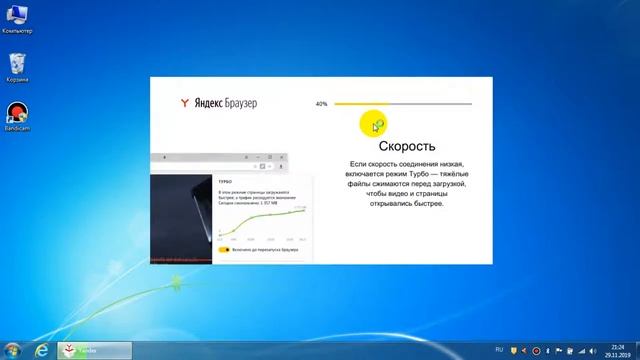Click the Скорость heading in the installer
This screenshot has height=360, width=640.
(407, 146)
